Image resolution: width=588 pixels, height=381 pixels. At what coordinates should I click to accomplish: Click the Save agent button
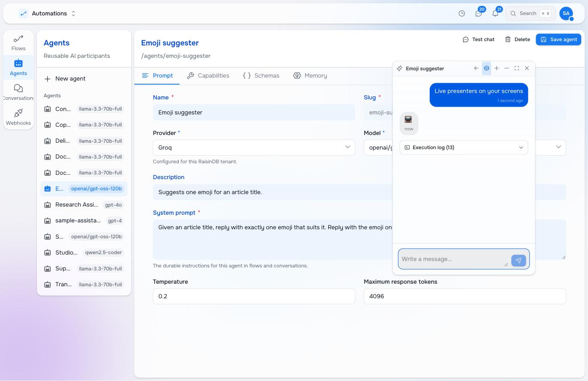pyautogui.click(x=558, y=39)
